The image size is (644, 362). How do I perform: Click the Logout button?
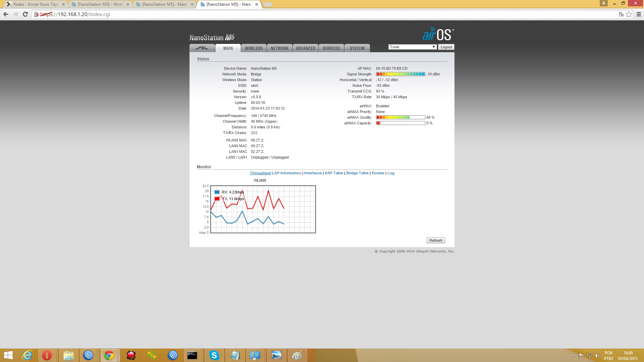(x=446, y=47)
